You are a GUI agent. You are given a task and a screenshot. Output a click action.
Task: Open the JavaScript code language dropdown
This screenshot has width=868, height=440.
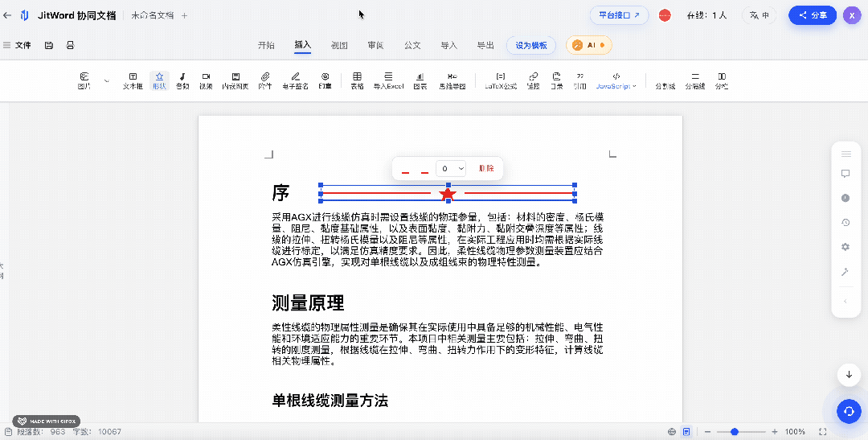coord(616,80)
